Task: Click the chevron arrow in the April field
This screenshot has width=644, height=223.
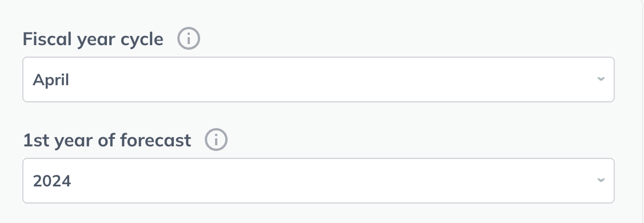Action: coord(601,79)
